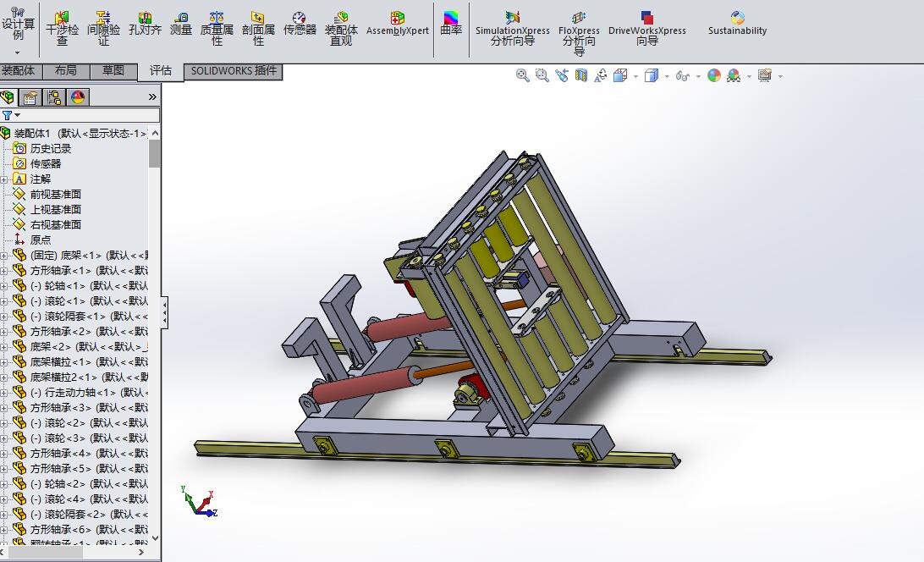Click Previous View icon
The height and width of the screenshot is (562, 924).
point(562,75)
